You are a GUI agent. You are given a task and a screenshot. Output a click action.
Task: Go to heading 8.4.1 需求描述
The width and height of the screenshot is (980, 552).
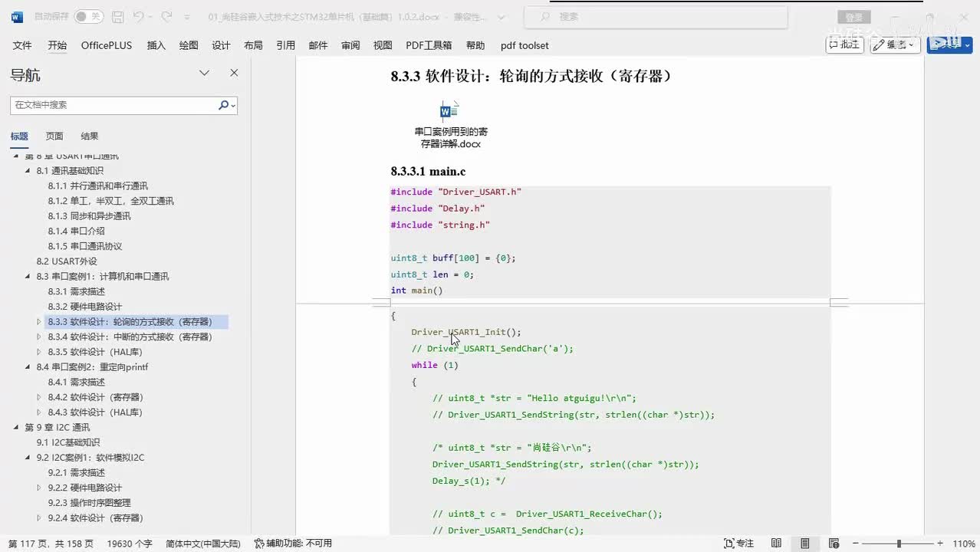click(77, 382)
